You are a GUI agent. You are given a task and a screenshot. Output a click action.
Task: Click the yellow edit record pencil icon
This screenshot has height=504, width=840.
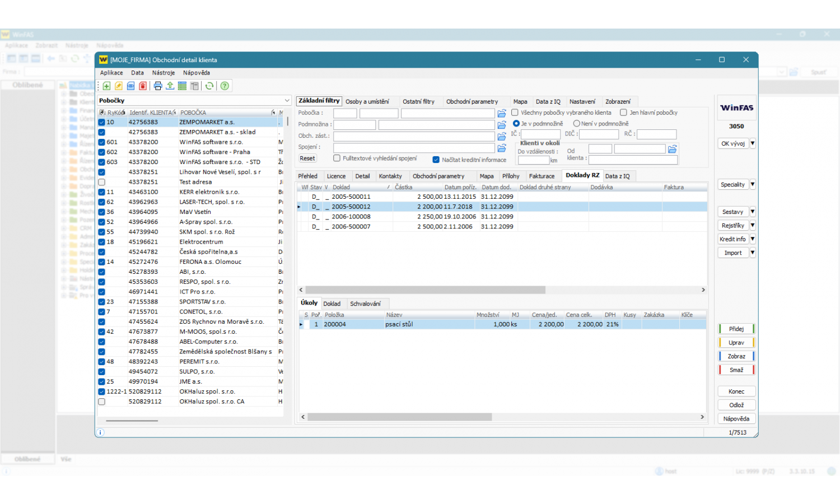tap(119, 86)
